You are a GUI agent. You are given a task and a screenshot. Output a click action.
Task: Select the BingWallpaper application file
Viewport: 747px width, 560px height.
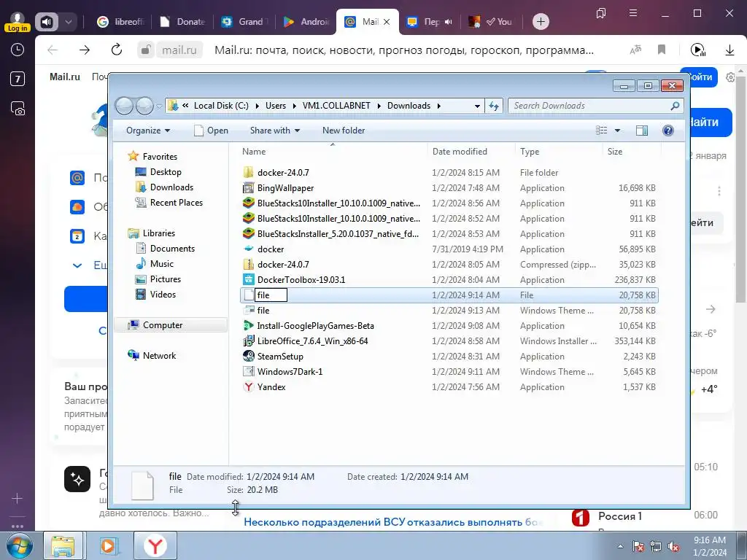click(449, 188)
